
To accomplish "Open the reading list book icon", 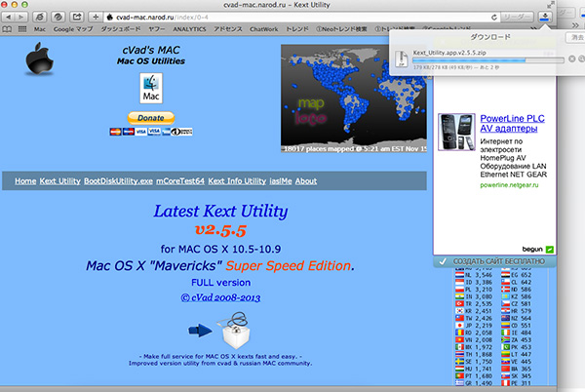I will coord(7,28).
